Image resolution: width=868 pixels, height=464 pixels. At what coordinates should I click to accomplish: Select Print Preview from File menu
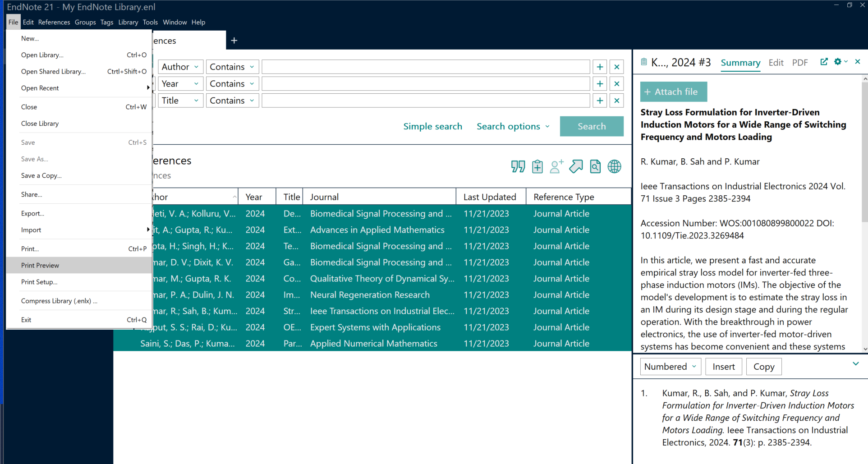click(40, 265)
